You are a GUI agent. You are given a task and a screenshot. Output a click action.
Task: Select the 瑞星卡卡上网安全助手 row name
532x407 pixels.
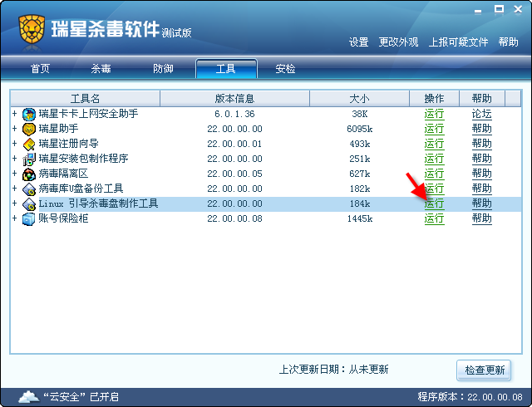tap(88, 114)
